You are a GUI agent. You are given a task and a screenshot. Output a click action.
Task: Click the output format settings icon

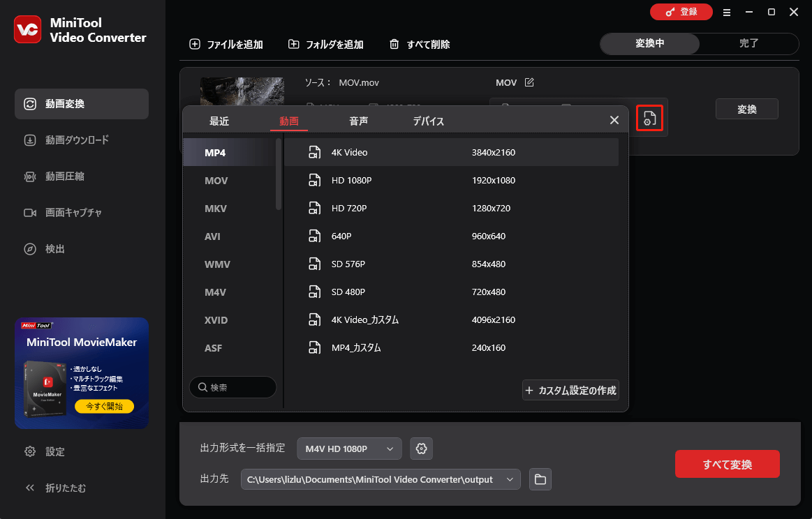click(x=649, y=118)
